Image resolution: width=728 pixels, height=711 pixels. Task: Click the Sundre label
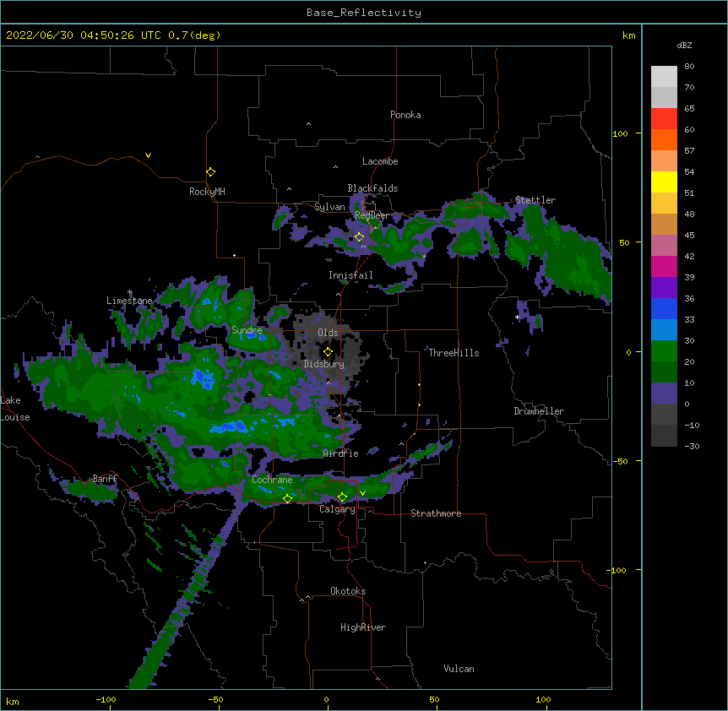tap(247, 330)
